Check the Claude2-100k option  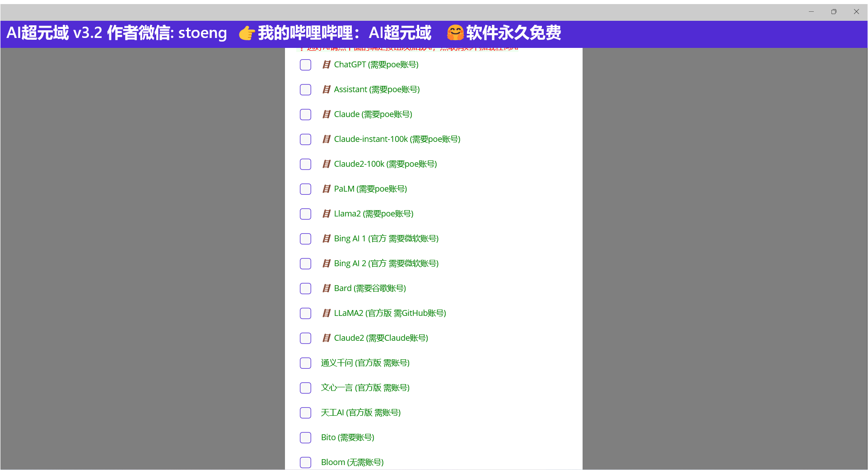click(x=306, y=164)
